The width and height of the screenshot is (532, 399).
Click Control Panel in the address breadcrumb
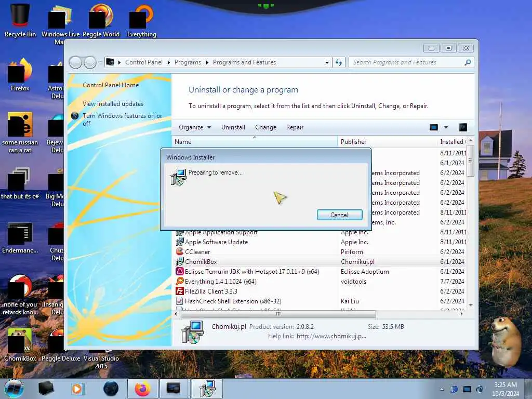144,62
